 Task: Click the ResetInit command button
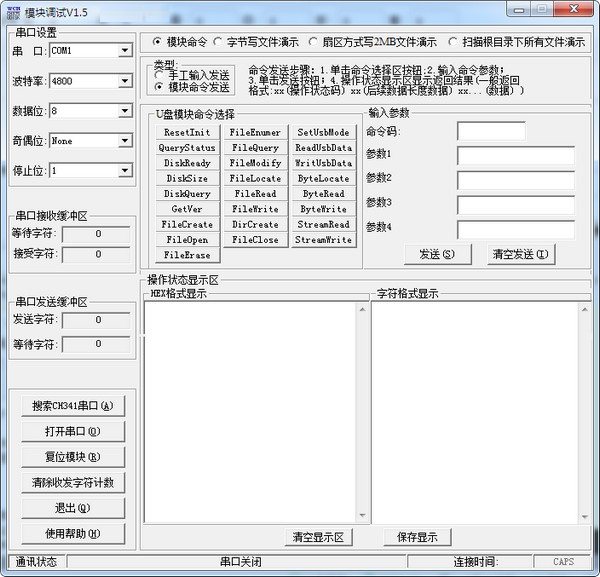pos(188,132)
